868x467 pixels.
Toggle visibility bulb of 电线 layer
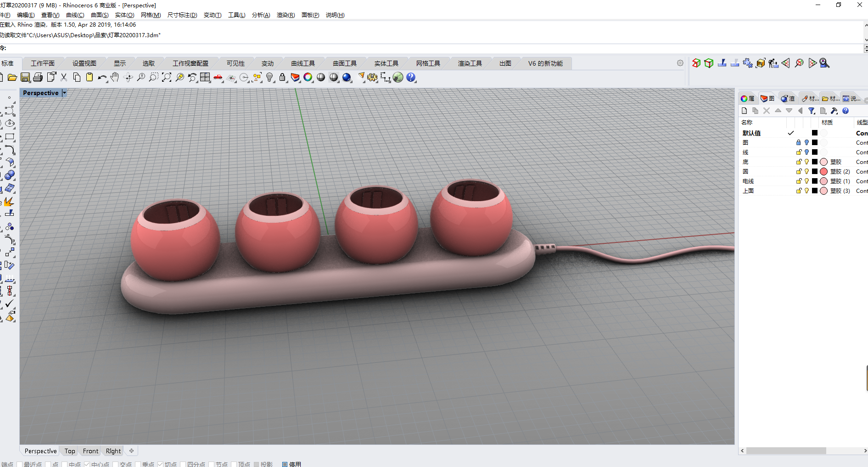[x=806, y=181]
